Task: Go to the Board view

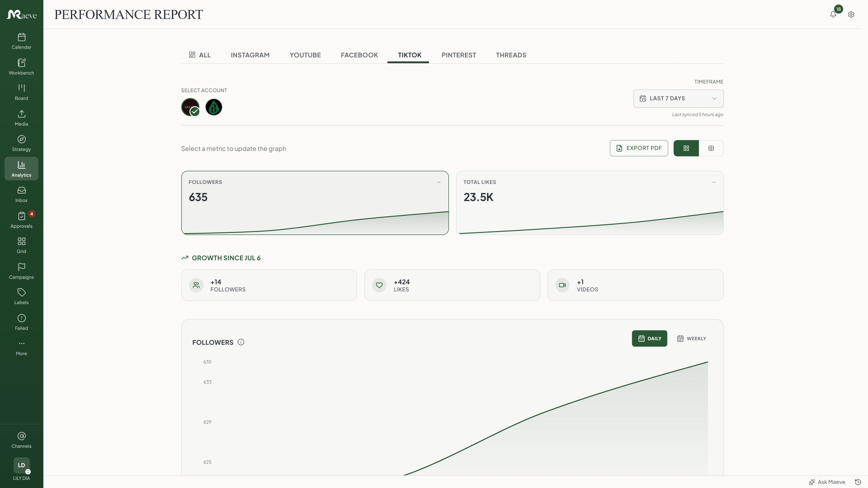Action: [x=21, y=92]
